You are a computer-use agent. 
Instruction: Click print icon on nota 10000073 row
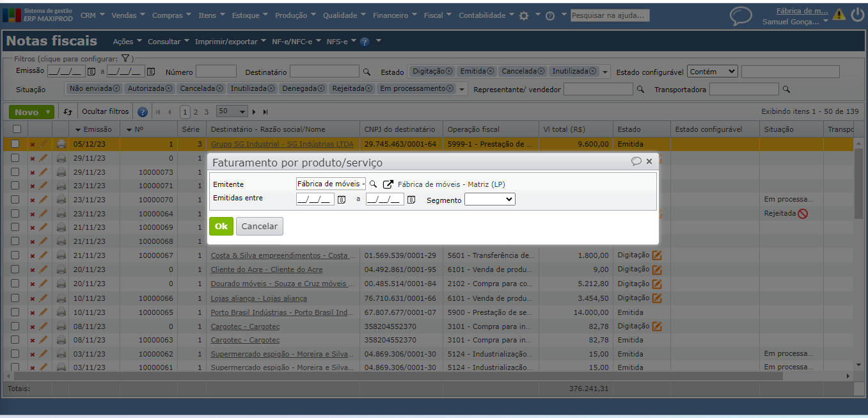(61, 172)
